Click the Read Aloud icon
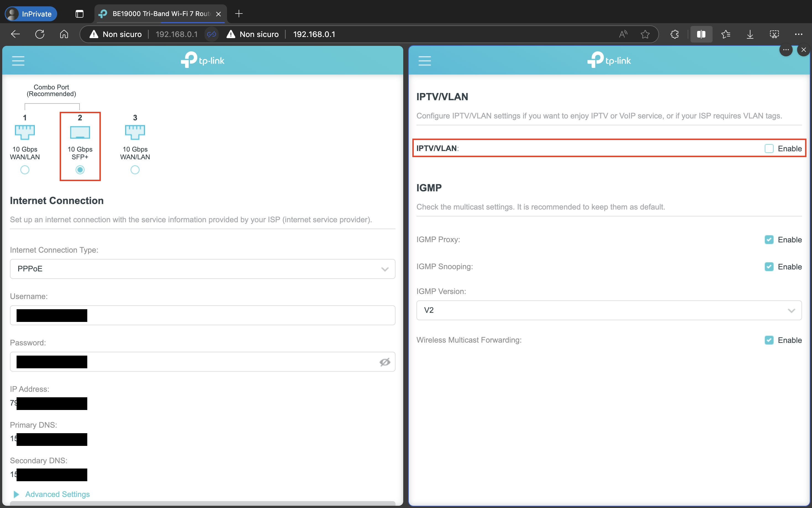812x508 pixels. (x=623, y=34)
